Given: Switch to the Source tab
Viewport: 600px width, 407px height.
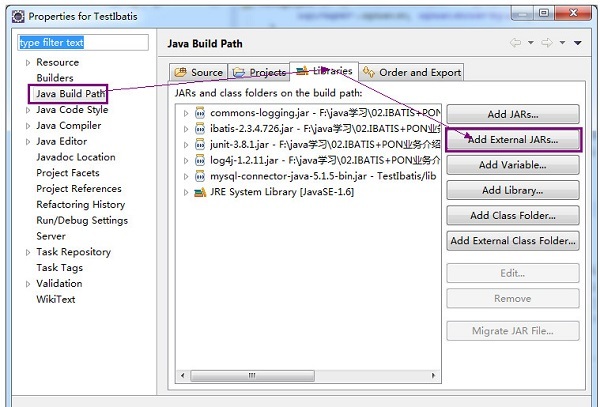Looking at the screenshot, I should (x=198, y=72).
